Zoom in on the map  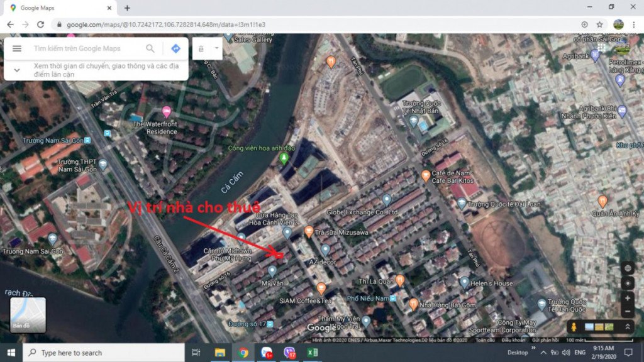click(x=627, y=298)
